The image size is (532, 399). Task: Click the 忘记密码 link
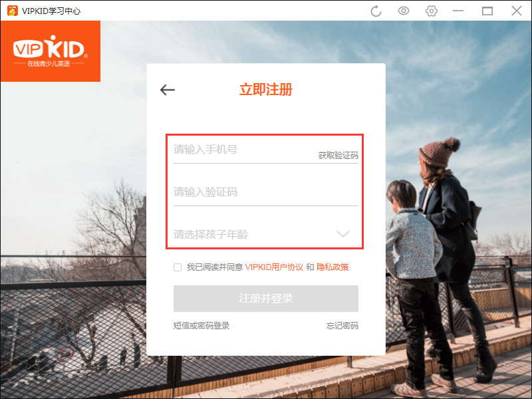tap(342, 326)
